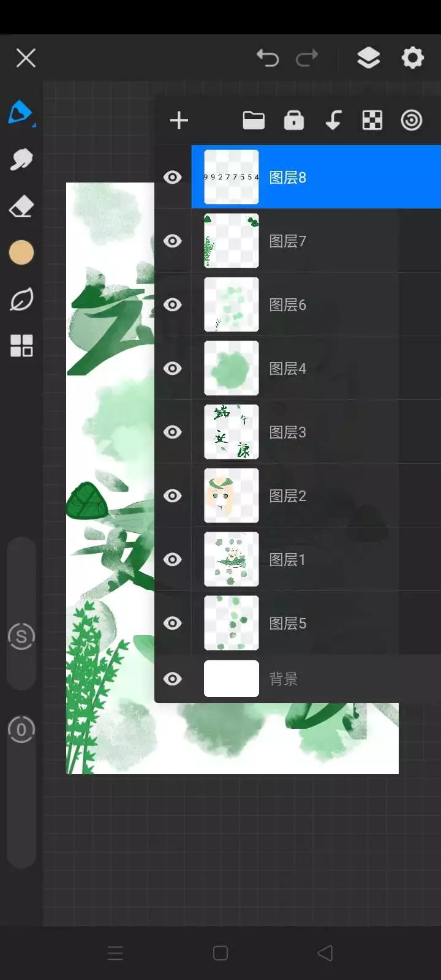Select the smudge tool

point(21,160)
